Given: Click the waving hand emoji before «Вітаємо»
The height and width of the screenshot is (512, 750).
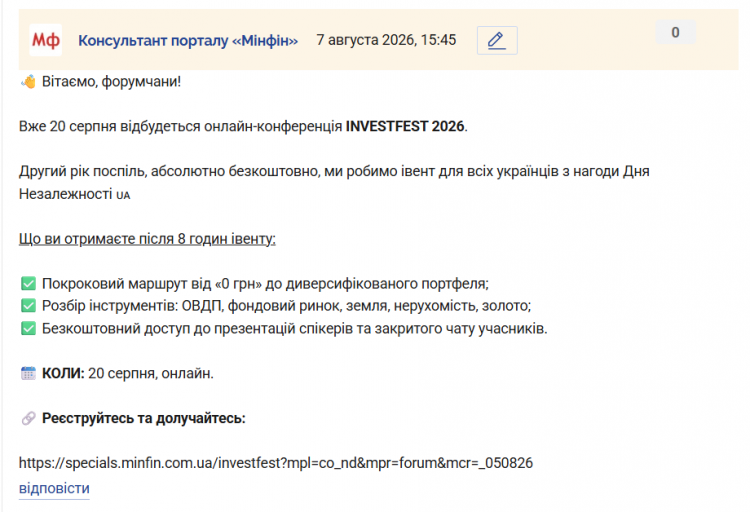Looking at the screenshot, I should (28, 82).
